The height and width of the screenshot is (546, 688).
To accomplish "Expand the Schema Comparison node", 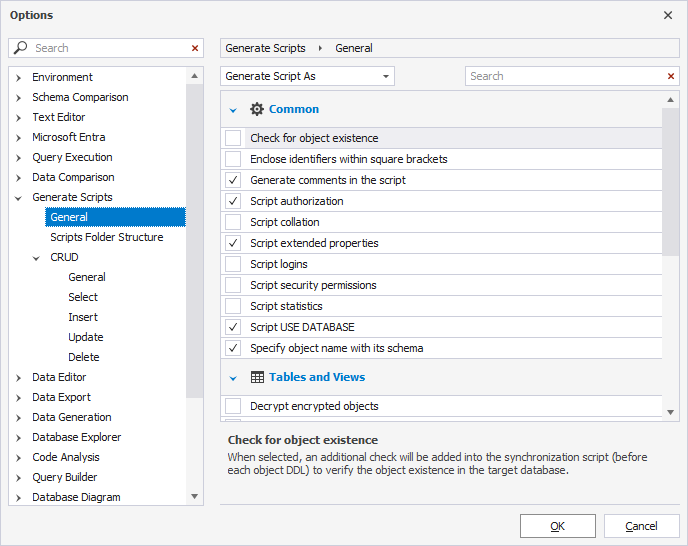I will 18,98.
